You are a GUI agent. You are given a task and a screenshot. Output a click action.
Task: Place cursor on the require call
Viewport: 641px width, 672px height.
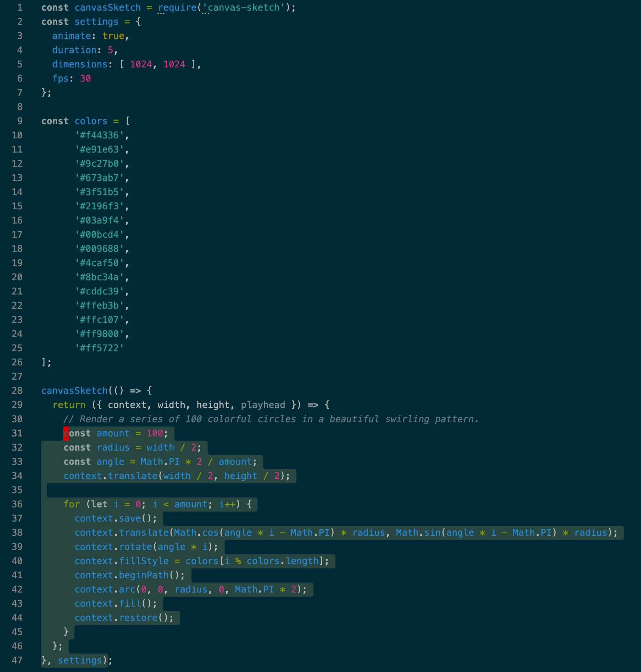point(177,7)
